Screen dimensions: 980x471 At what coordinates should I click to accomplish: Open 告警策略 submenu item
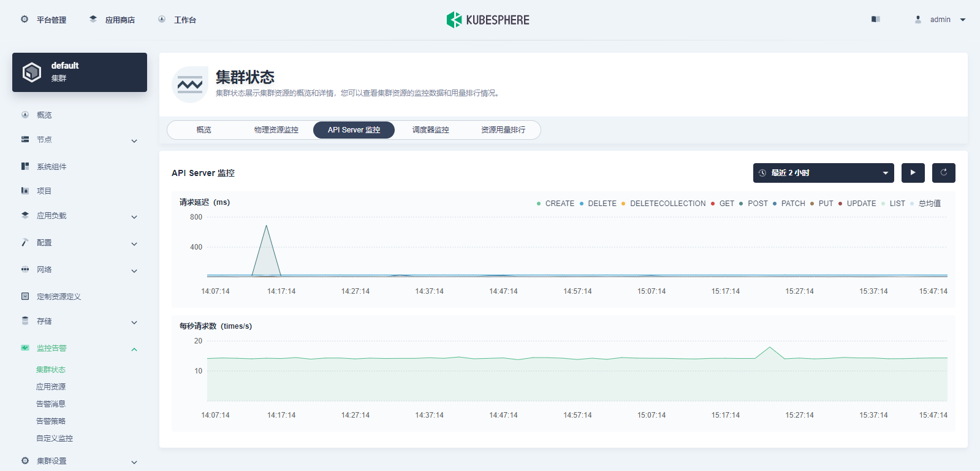51,421
